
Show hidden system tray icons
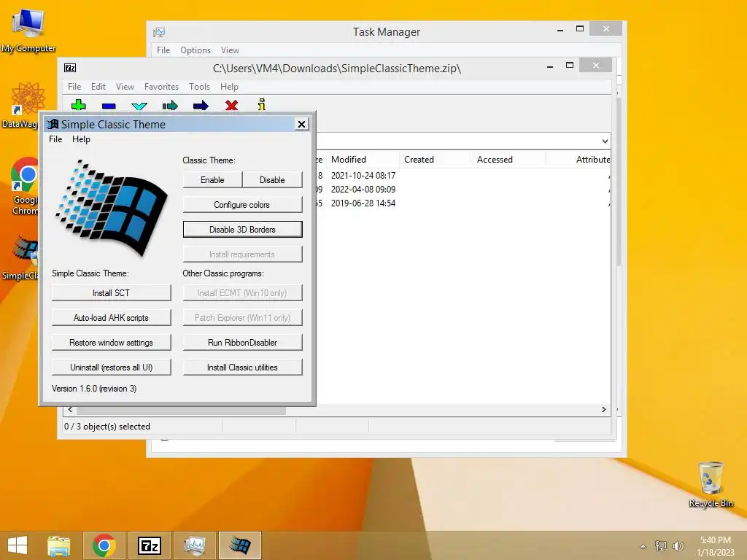(643, 546)
